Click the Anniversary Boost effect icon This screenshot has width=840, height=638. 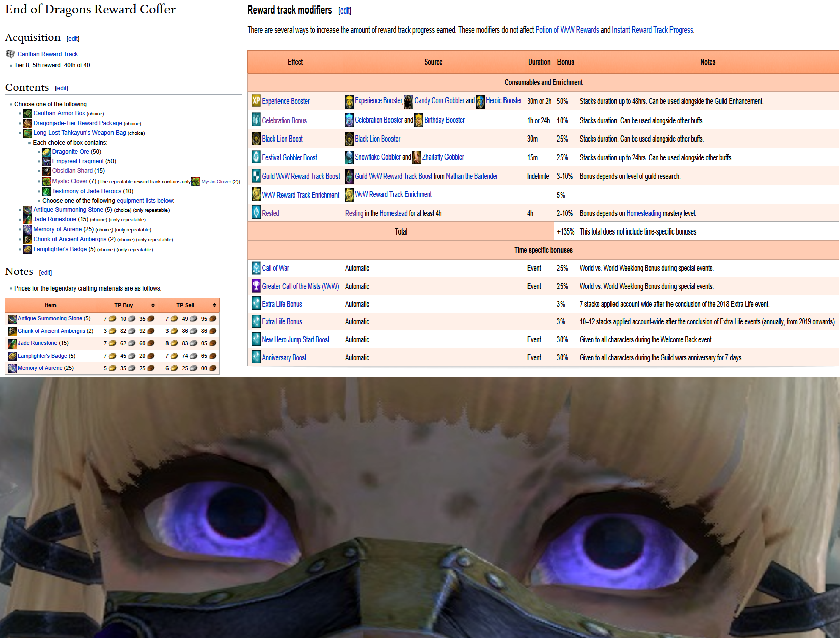pos(256,357)
